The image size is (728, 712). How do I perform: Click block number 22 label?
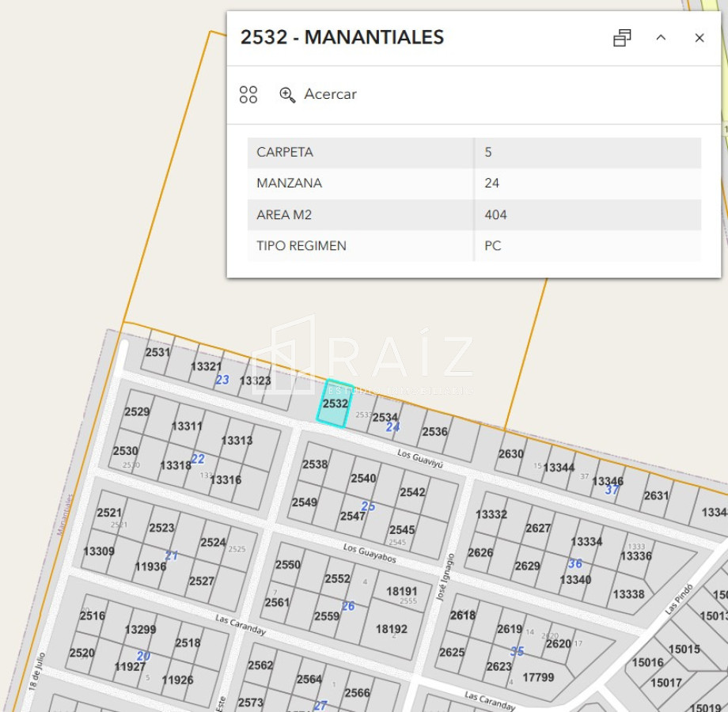pyautogui.click(x=198, y=459)
